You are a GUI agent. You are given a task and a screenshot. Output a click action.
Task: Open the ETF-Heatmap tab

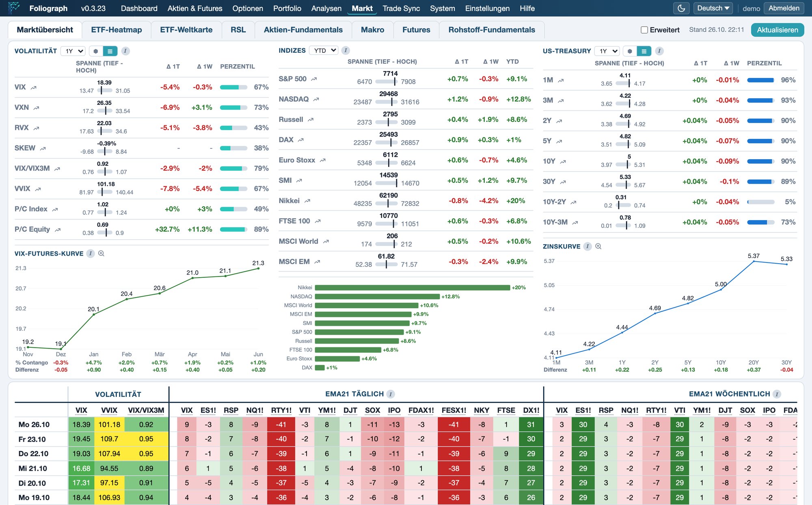click(x=117, y=30)
